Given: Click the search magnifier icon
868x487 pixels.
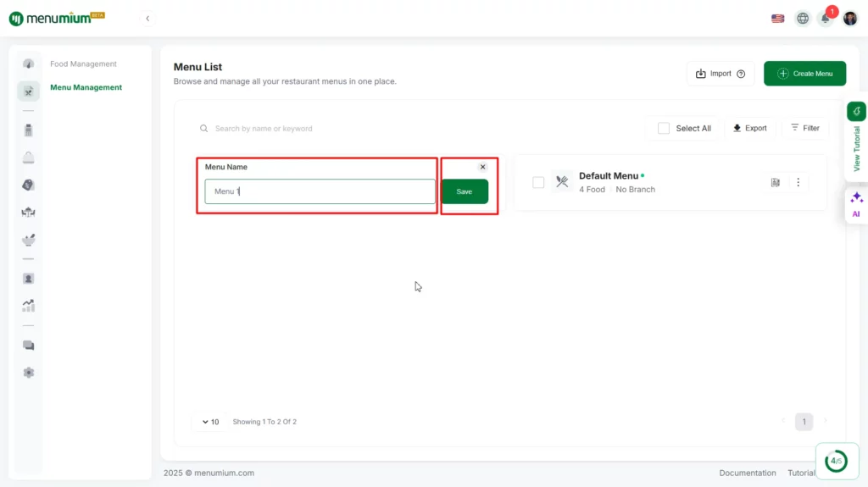Looking at the screenshot, I should tap(203, 129).
